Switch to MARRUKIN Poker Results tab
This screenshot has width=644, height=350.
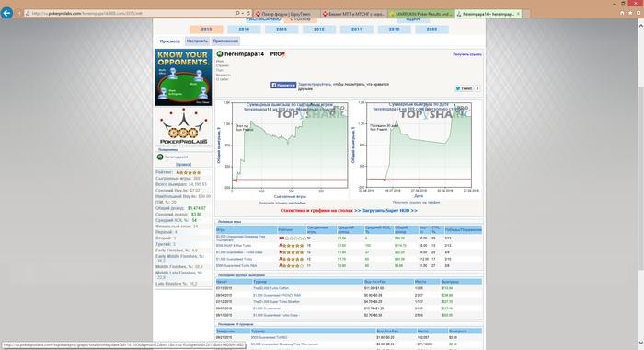coord(421,14)
